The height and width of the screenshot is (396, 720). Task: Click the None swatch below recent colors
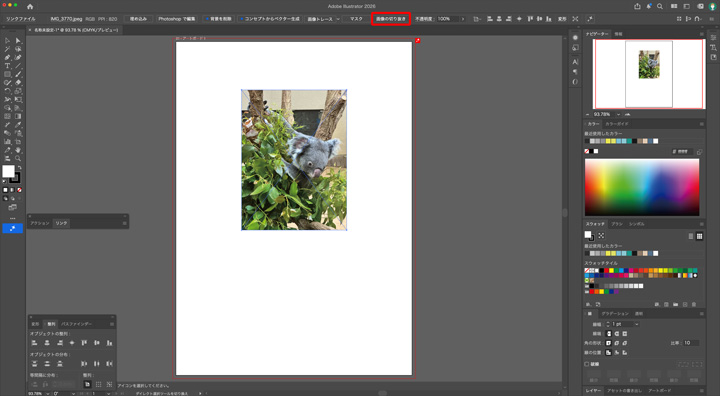[x=587, y=151]
